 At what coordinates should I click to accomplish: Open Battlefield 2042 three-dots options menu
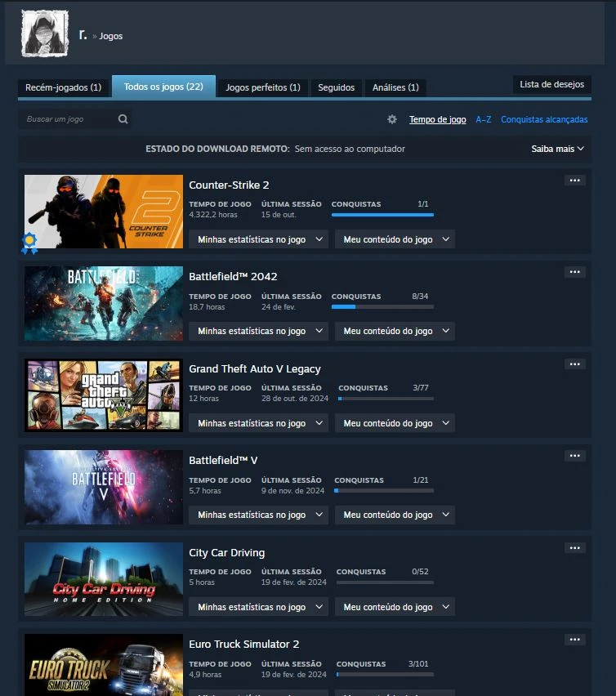pos(574,272)
